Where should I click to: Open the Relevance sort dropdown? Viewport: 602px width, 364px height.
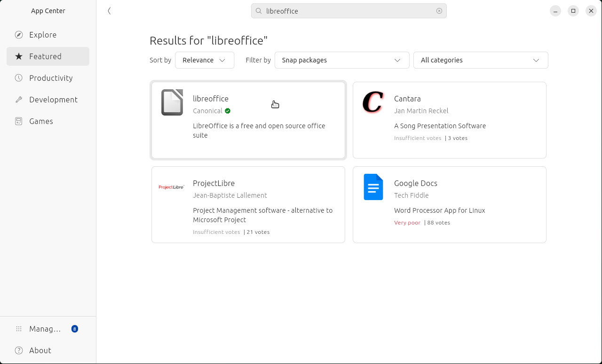[205, 60]
